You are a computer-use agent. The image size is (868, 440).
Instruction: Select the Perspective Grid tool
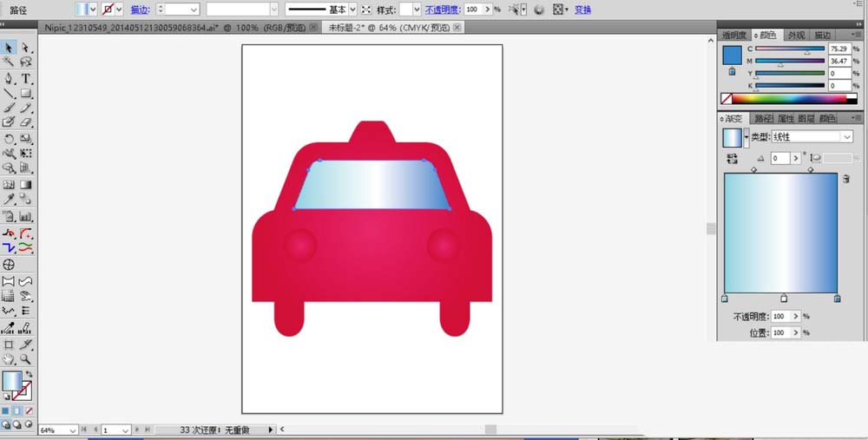click(x=25, y=167)
